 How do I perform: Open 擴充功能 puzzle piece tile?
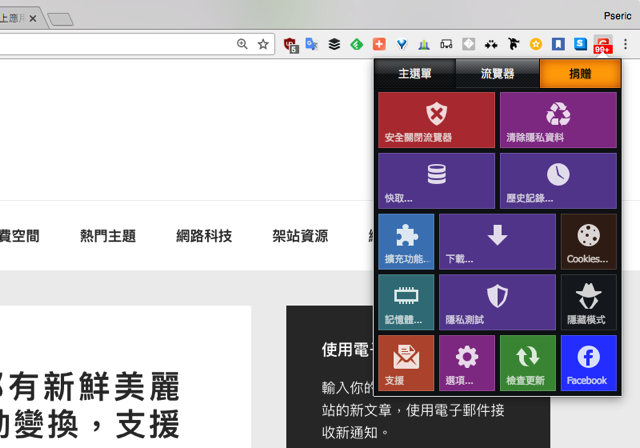(406, 242)
